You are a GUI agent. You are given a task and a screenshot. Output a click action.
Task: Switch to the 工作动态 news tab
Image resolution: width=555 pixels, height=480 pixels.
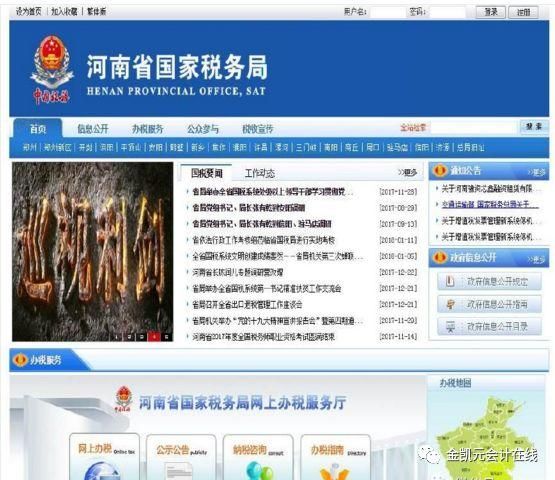coord(259,173)
